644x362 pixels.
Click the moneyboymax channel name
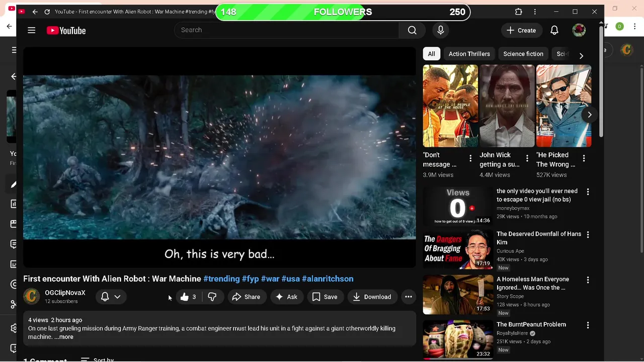pyautogui.click(x=513, y=208)
